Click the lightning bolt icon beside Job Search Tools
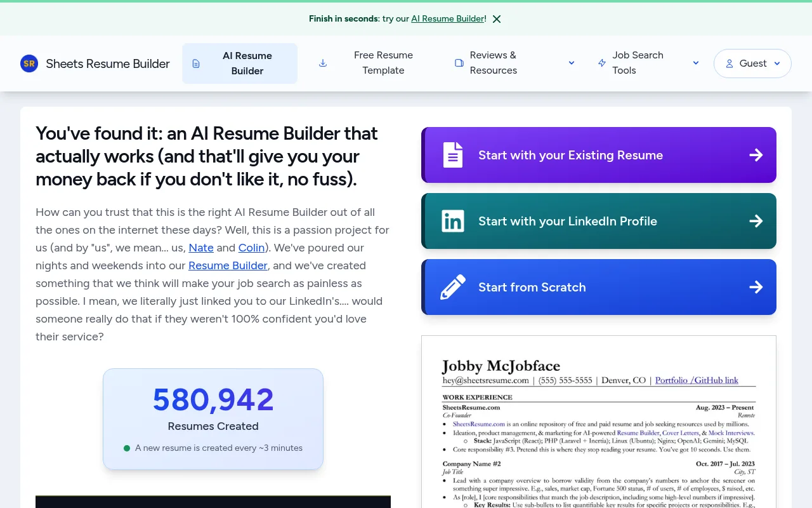This screenshot has height=508, width=812. click(x=602, y=63)
